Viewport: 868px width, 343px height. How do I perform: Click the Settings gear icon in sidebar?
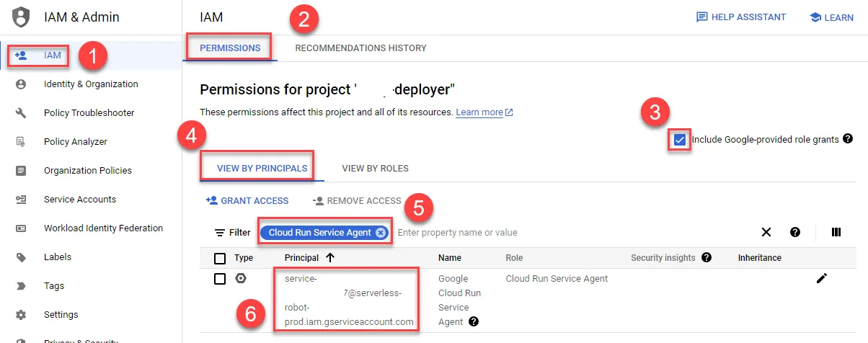click(21, 315)
